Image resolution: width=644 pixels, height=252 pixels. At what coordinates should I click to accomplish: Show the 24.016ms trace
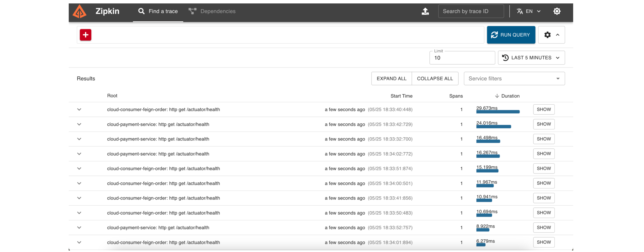point(544,124)
